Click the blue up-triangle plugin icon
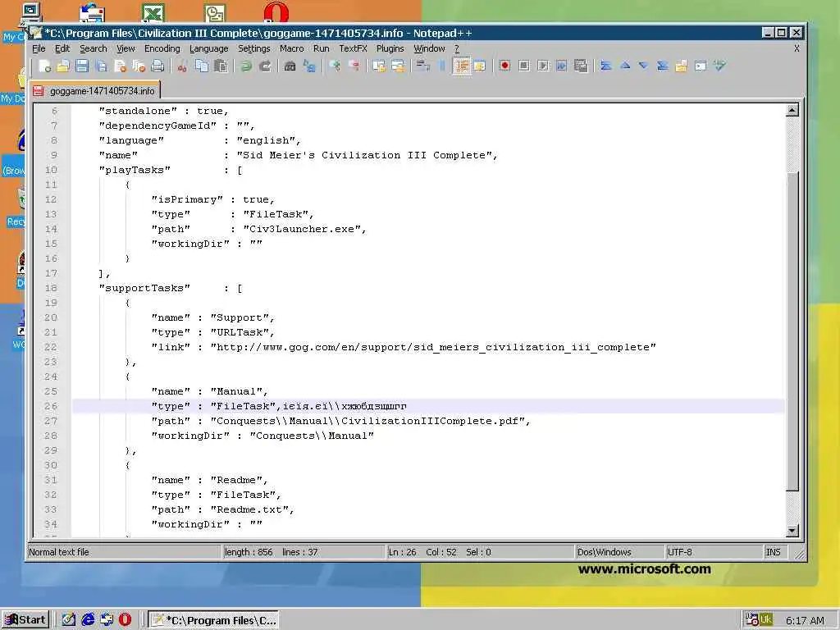 click(x=624, y=66)
